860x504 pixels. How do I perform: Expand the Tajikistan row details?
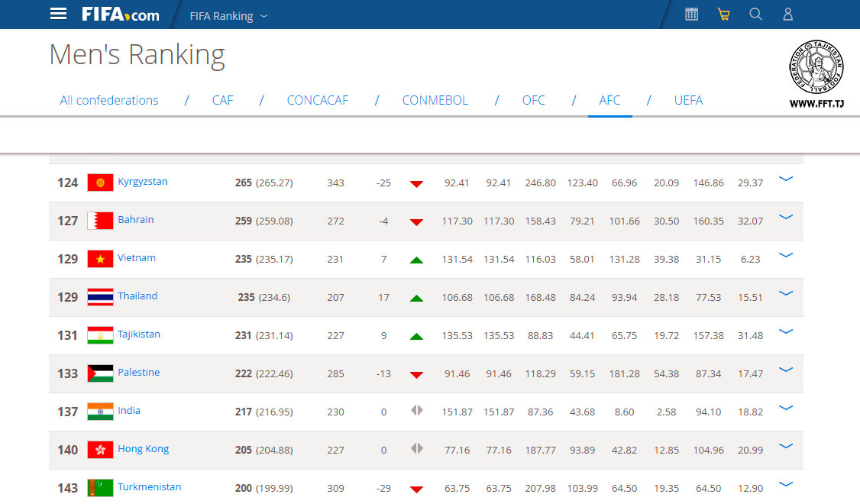[x=785, y=331]
